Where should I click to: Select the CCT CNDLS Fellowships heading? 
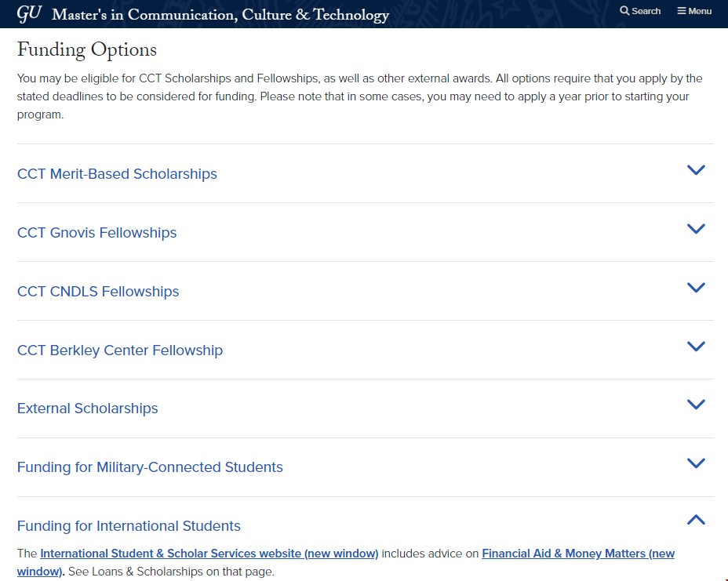98,292
